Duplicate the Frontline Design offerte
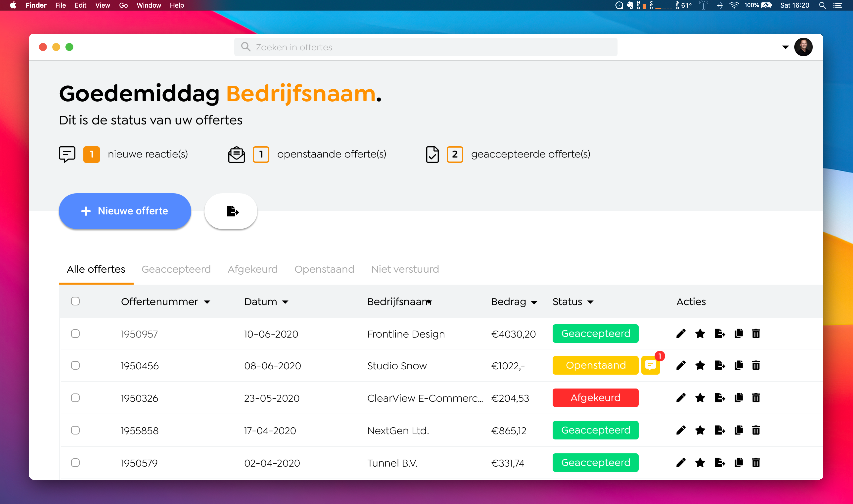This screenshot has width=853, height=504. point(739,334)
